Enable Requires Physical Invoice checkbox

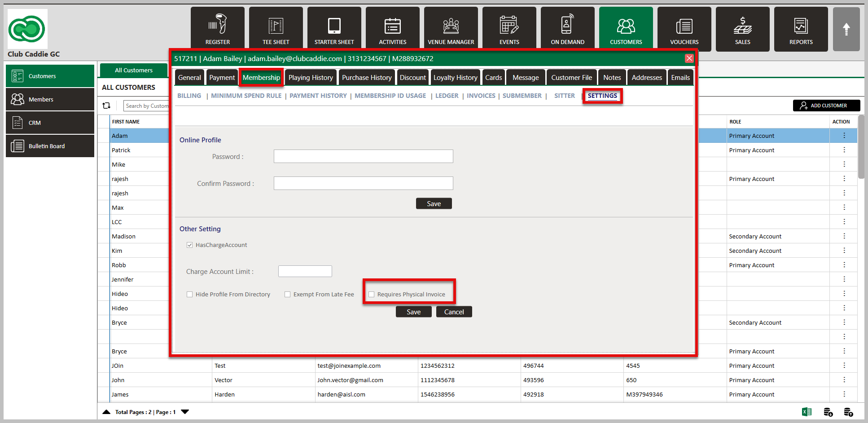coord(372,295)
